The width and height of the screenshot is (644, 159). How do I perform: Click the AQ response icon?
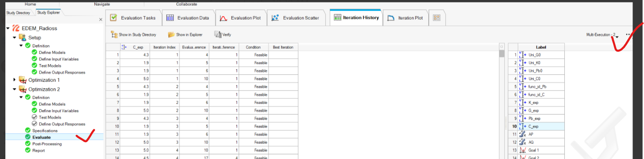523,142
